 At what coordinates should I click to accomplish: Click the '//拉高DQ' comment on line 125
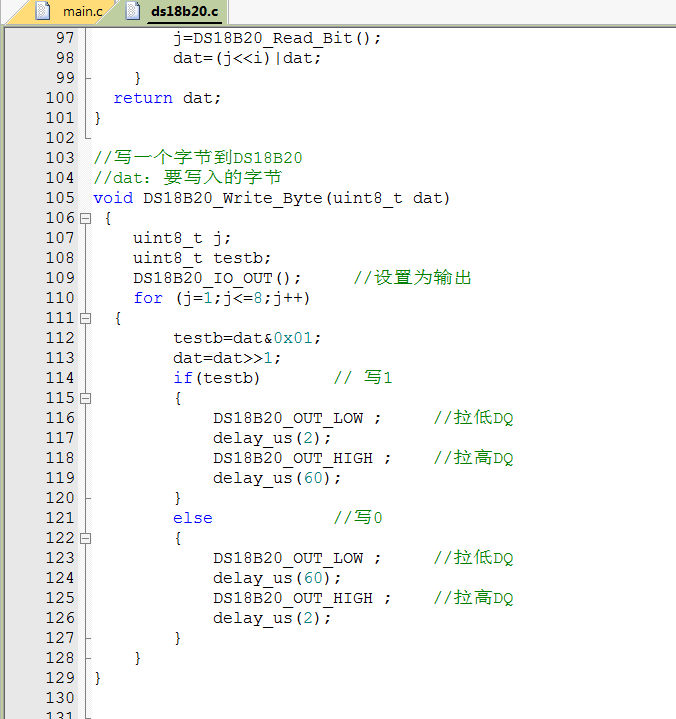point(473,597)
